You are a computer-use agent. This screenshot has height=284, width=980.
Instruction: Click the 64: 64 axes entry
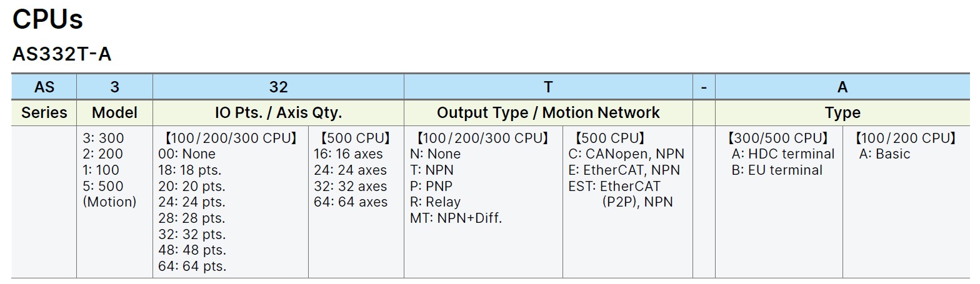(x=350, y=202)
